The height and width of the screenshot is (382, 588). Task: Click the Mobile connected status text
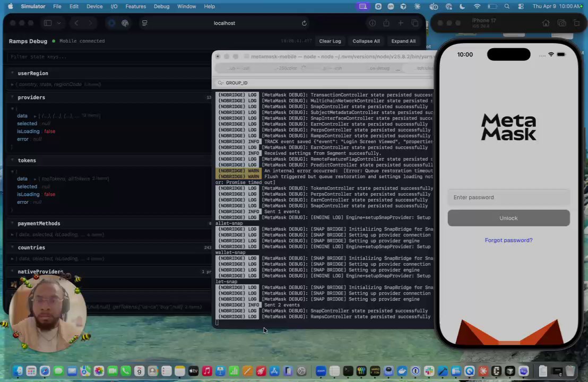point(82,41)
